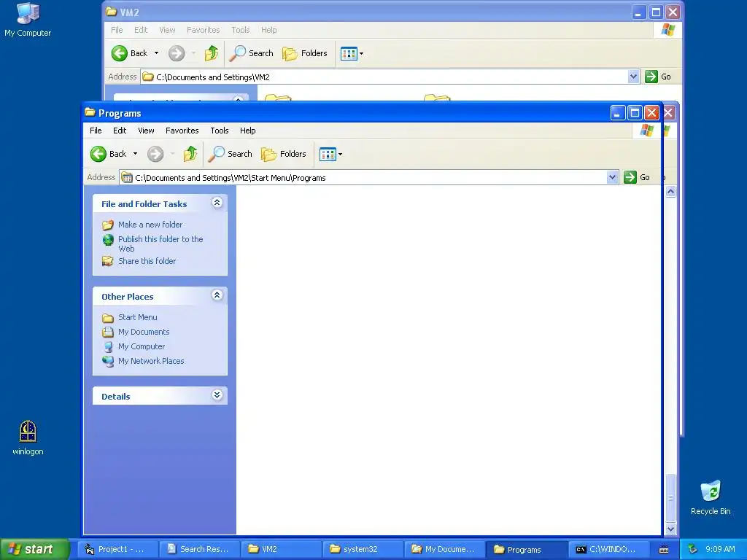Open Start Menu from Other Places
The width and height of the screenshot is (747, 560).
138,317
